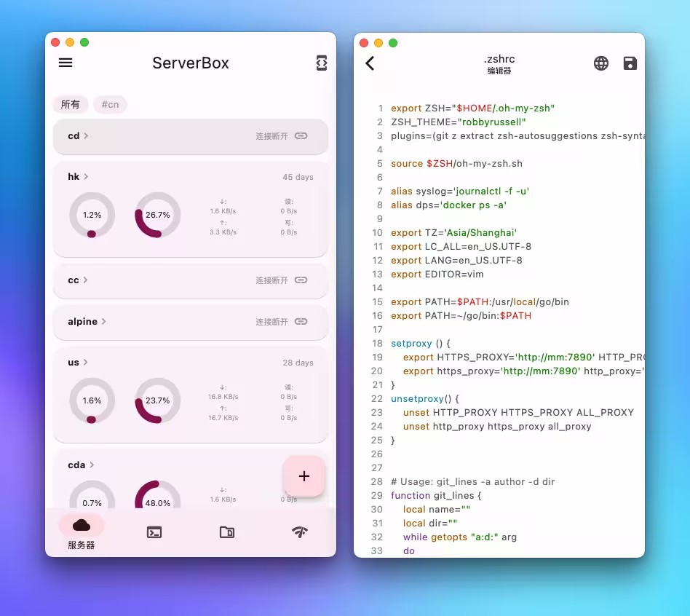Toggle the #cn tag filter
The image size is (690, 616).
pos(110,104)
